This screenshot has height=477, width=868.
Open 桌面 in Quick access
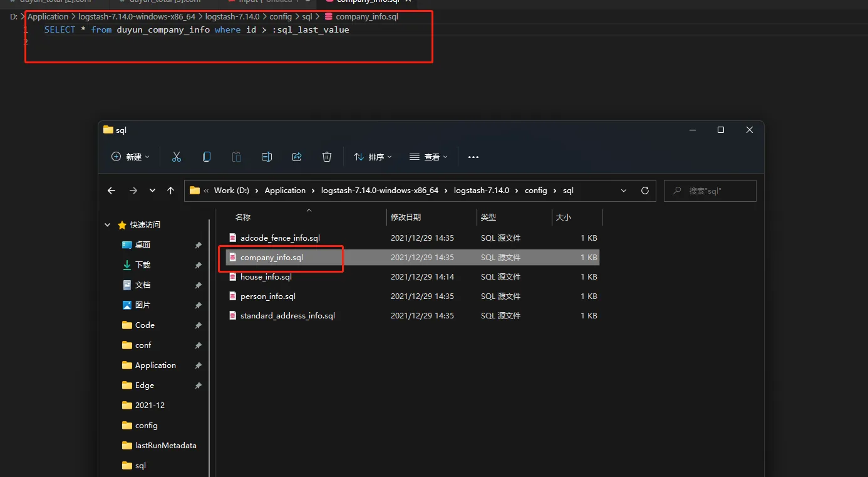(143, 245)
